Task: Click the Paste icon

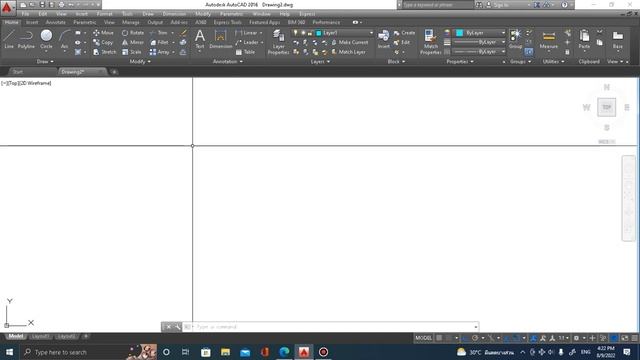Action: pyautogui.click(x=584, y=39)
